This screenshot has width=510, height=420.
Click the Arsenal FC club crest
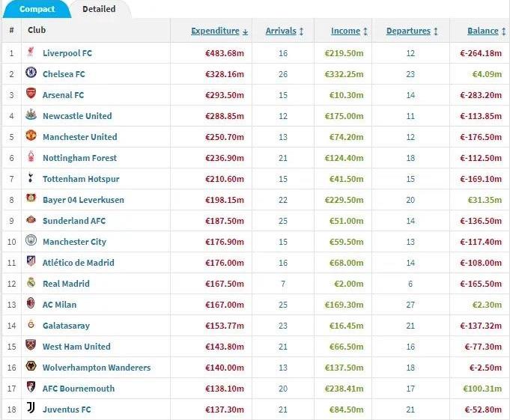pyautogui.click(x=31, y=94)
